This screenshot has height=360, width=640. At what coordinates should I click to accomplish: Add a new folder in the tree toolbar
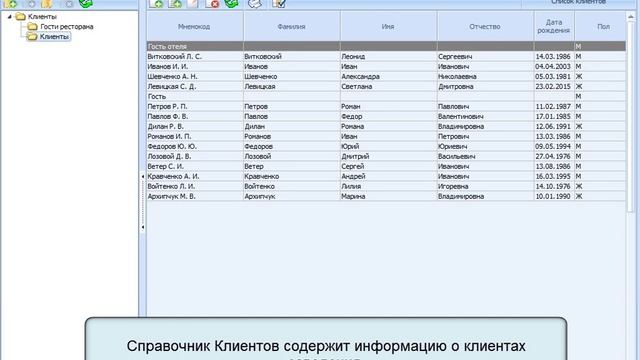pyautogui.click(x=11, y=4)
